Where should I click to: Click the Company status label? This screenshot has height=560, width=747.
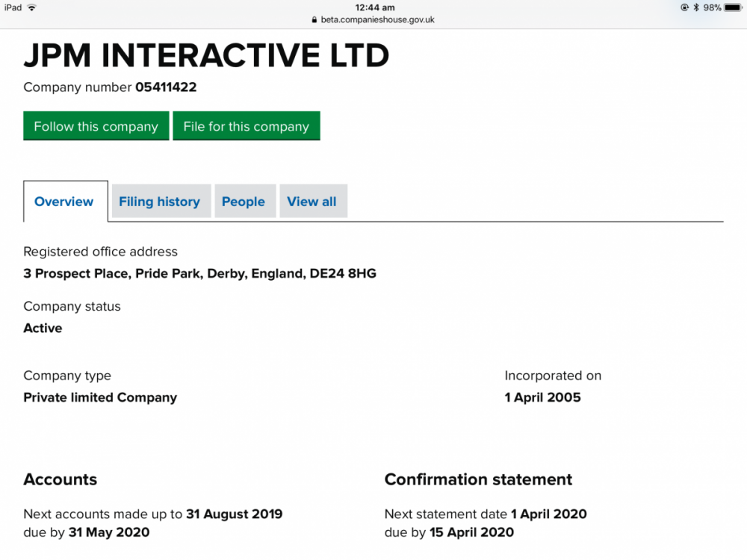(x=72, y=306)
